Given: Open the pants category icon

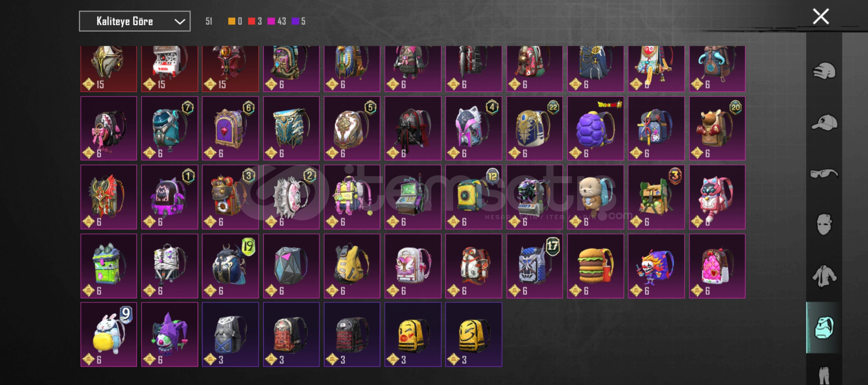Looking at the screenshot, I should (824, 375).
